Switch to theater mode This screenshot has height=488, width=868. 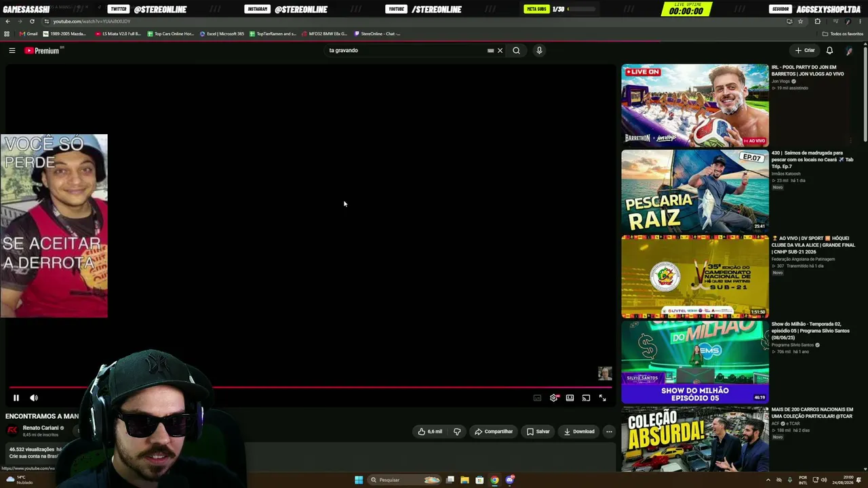click(x=570, y=398)
